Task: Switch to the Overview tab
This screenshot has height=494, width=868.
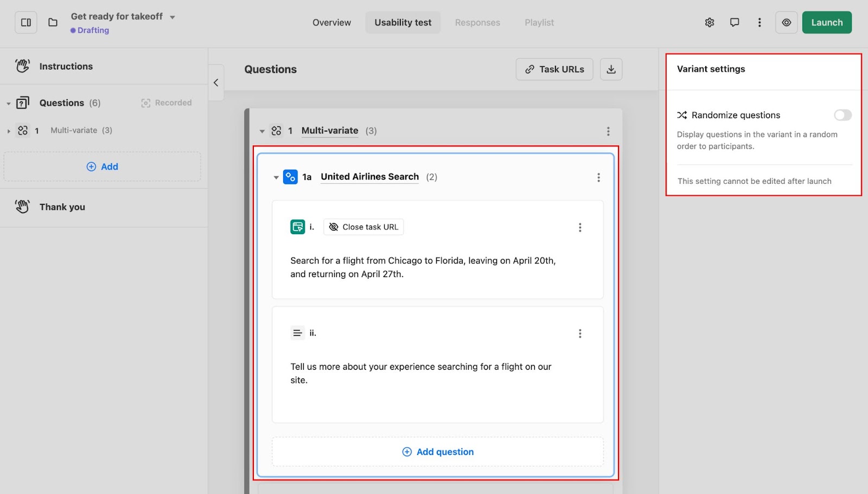Action: (331, 23)
